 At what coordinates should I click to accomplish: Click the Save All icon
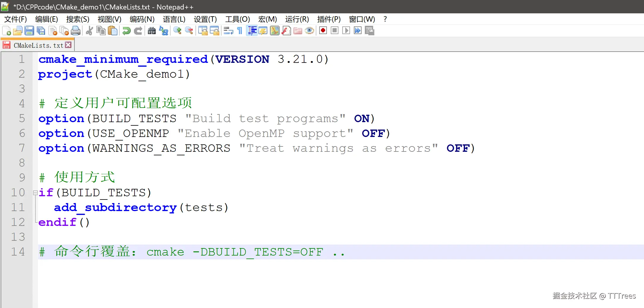[41, 31]
